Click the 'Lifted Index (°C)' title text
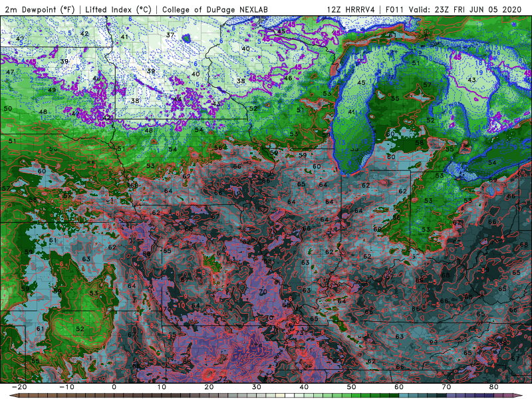Viewport: 532px width, 399px height. (x=118, y=9)
